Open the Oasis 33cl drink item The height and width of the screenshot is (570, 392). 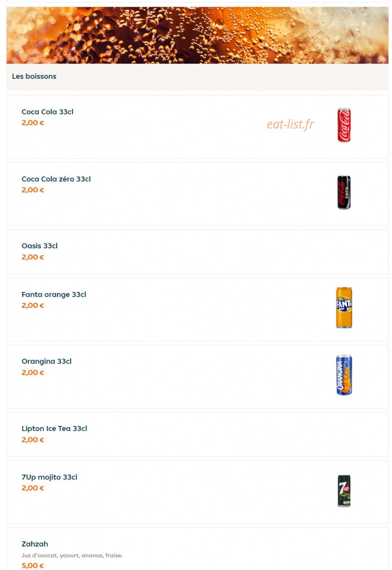point(197,251)
